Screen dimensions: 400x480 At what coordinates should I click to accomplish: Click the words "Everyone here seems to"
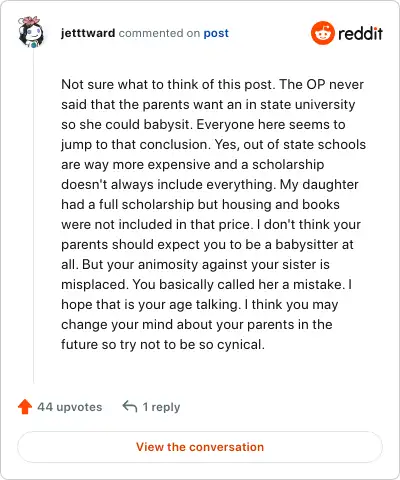click(271, 124)
